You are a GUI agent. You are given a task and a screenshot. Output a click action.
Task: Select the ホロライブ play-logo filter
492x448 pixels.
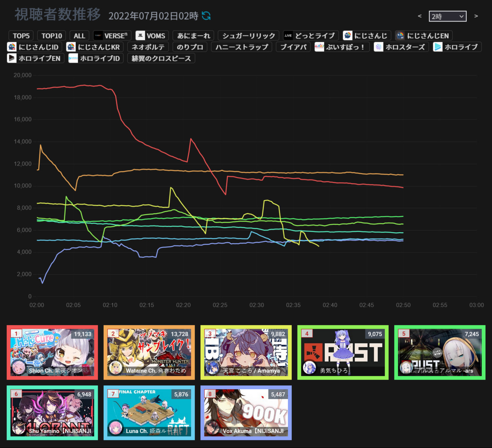(x=438, y=47)
